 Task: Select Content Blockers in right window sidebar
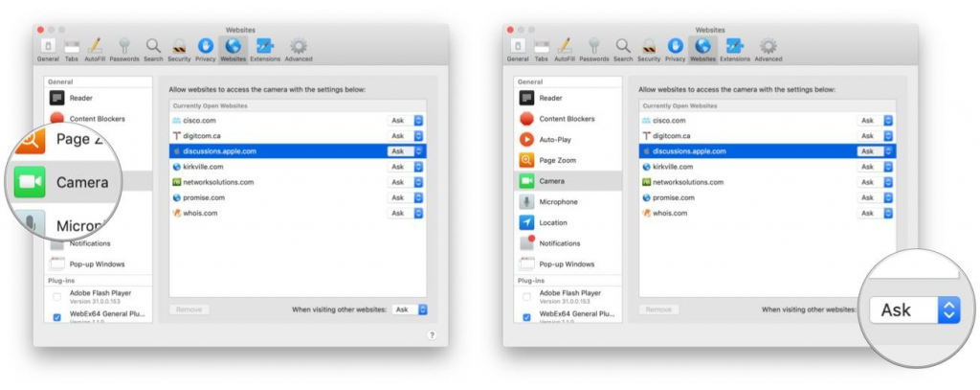568,118
